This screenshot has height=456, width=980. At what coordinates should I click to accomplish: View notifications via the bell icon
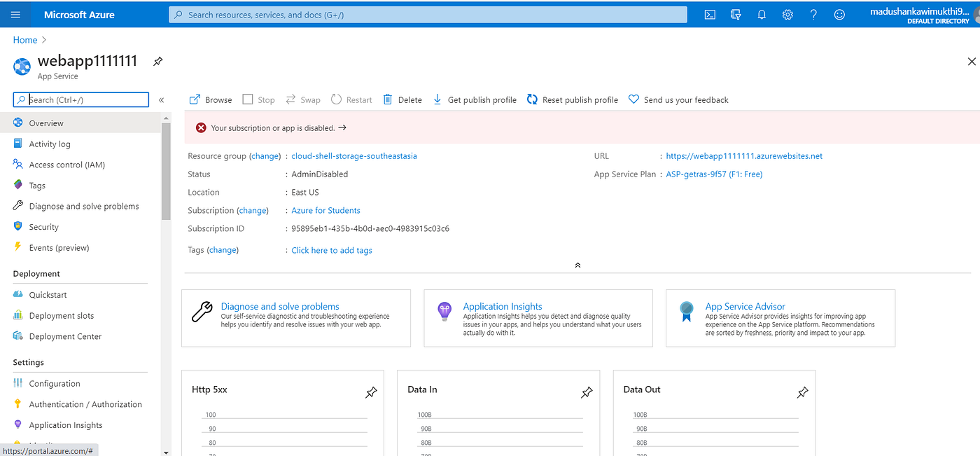click(762, 14)
